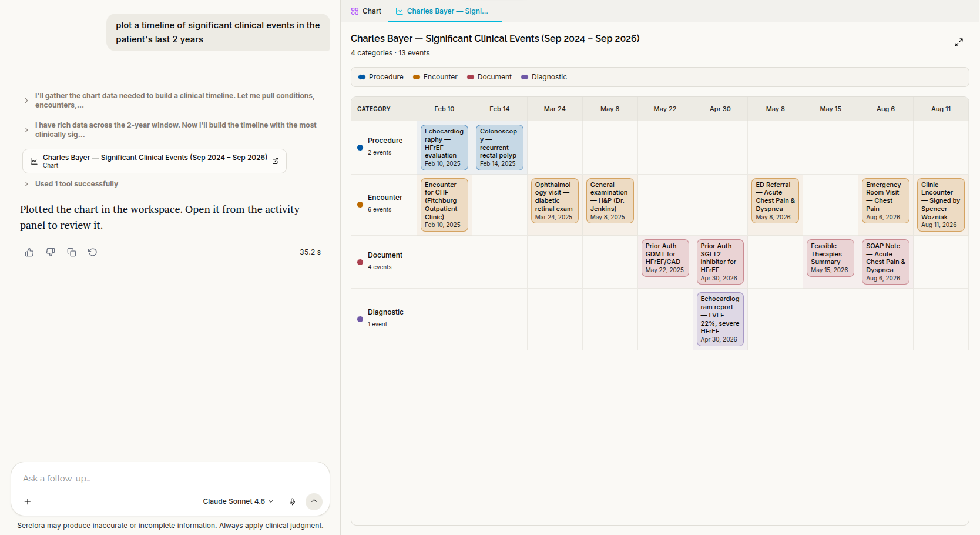
Task: Open the Claude Sonnet 4.6 model dropdown
Action: [x=238, y=501]
